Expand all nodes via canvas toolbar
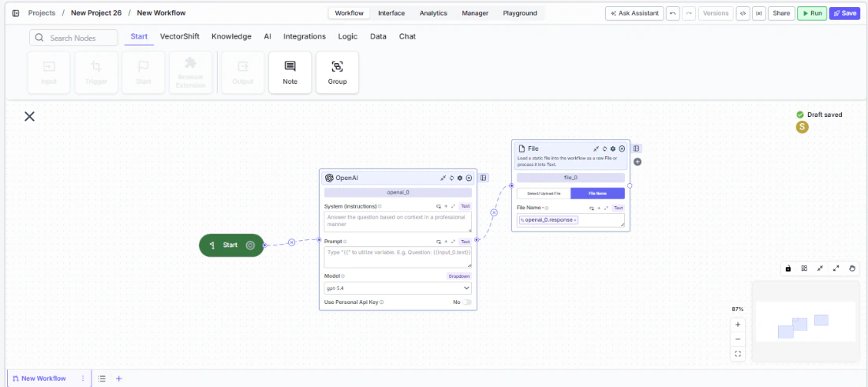Image resolution: width=868 pixels, height=387 pixels. [836, 269]
